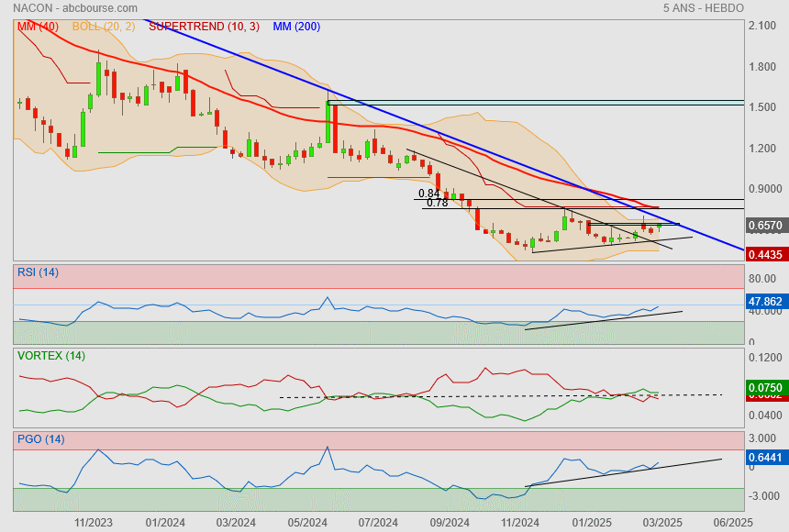Click the 80.00 RSI axis label

point(762,278)
